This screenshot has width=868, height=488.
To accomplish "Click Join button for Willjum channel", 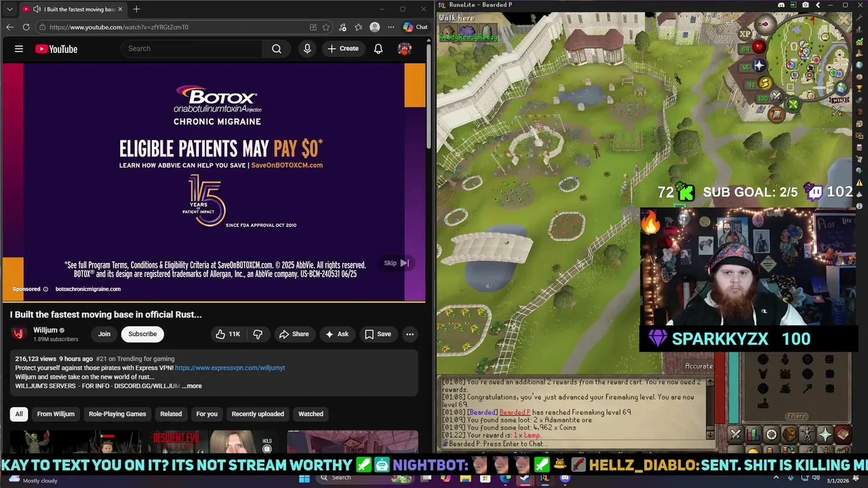I will (x=104, y=334).
